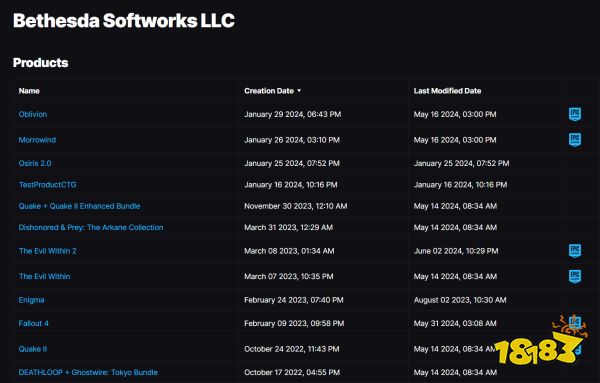Open the TestProductCTG link
The image size is (600, 383).
tap(47, 184)
